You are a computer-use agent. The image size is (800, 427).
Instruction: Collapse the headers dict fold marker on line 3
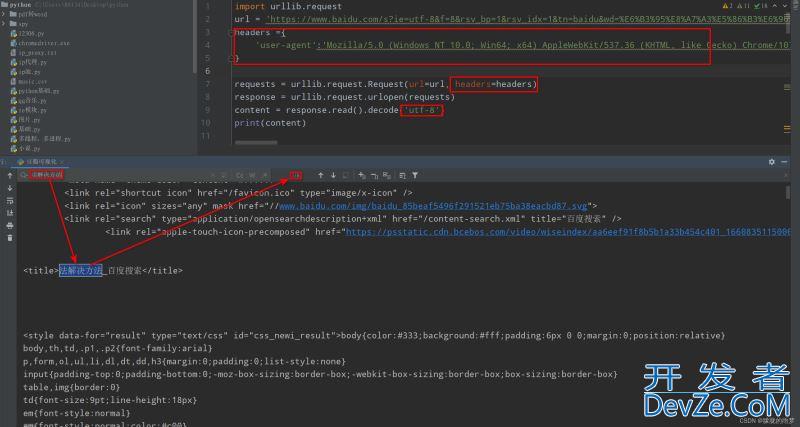[231, 32]
